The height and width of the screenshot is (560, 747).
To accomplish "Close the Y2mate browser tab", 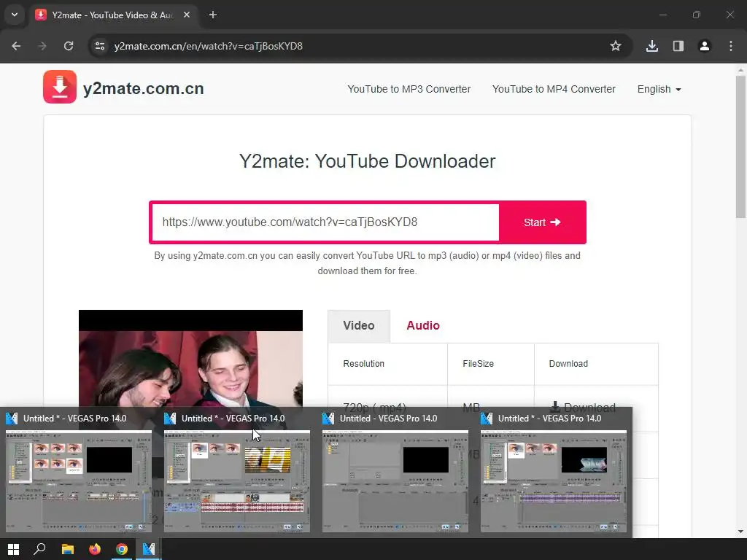I will [187, 15].
